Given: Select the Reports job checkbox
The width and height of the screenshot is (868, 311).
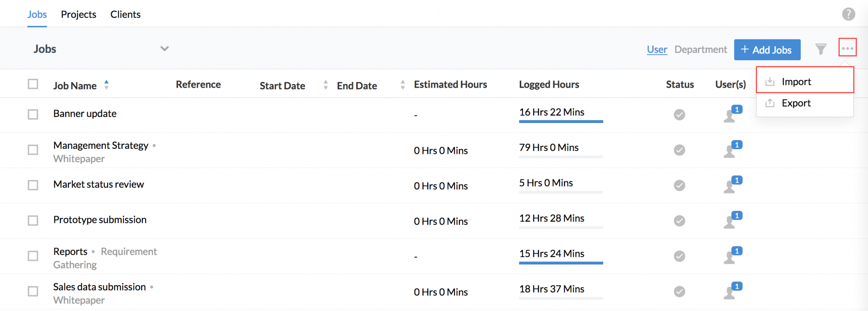Looking at the screenshot, I should click(33, 256).
